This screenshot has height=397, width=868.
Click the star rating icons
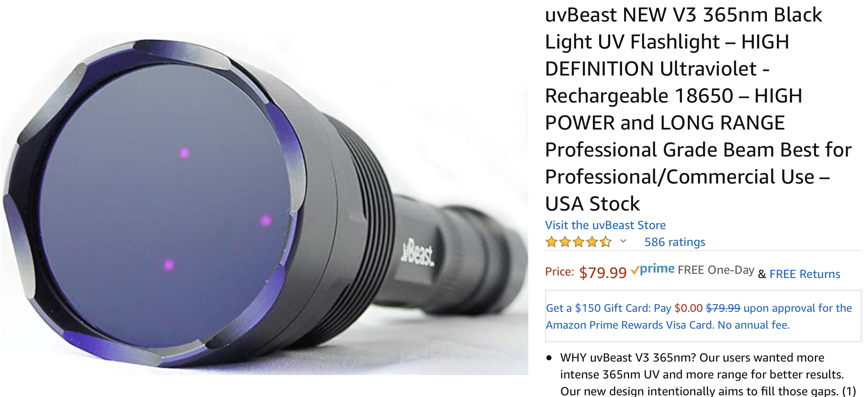[x=578, y=242]
